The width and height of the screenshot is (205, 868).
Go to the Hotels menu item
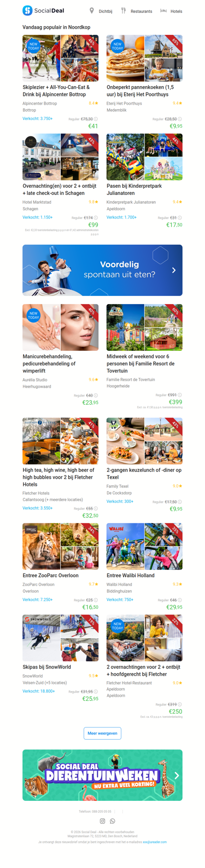pyautogui.click(x=176, y=11)
